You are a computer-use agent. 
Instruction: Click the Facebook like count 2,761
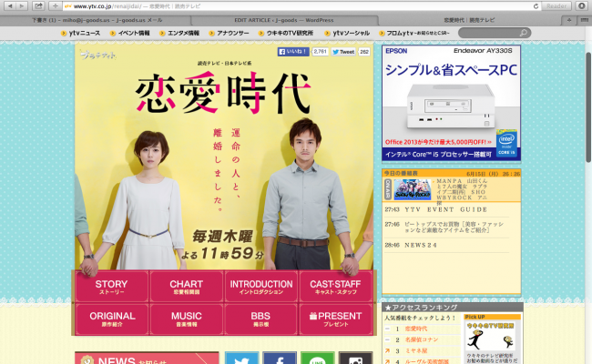[320, 52]
